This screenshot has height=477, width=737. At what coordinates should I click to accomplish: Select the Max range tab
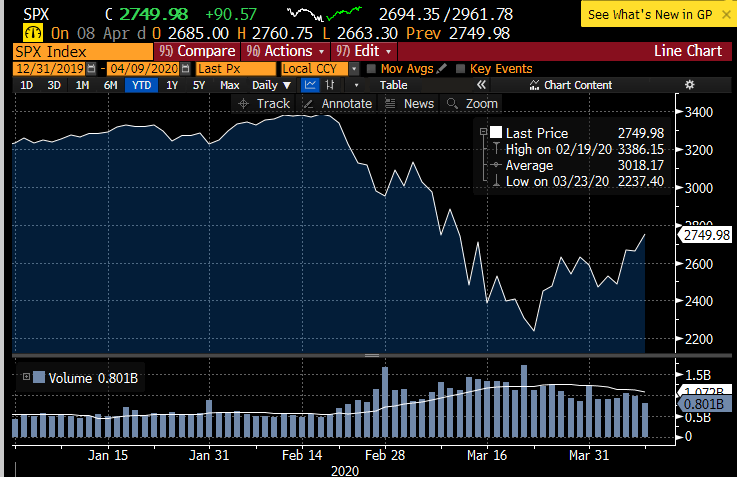[x=230, y=85]
